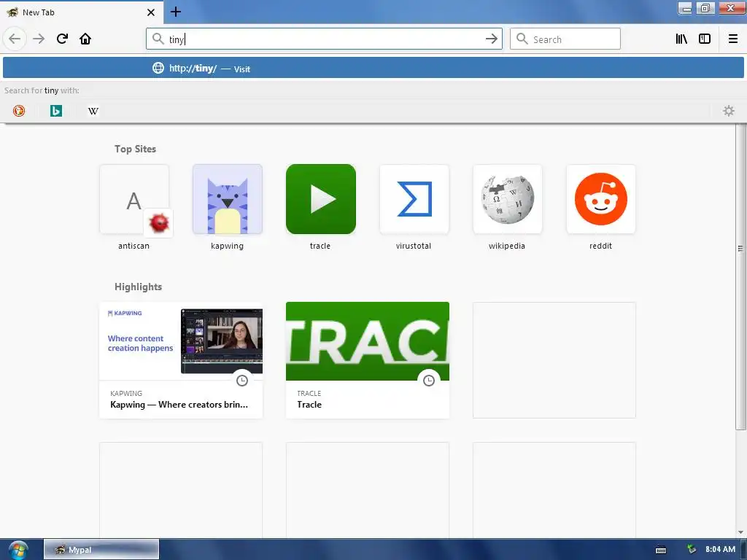Open the on-screen keyboard tray icon
The width and height of the screenshot is (747, 560).
point(661,550)
